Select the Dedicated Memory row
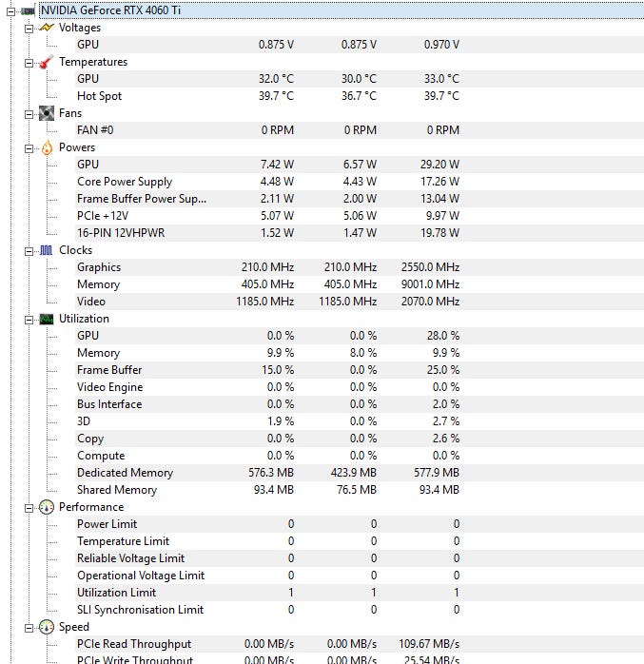The height and width of the screenshot is (664, 644). (x=360, y=473)
